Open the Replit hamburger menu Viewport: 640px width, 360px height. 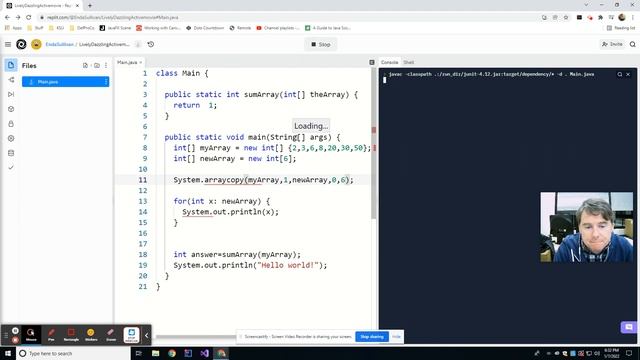pos(8,44)
